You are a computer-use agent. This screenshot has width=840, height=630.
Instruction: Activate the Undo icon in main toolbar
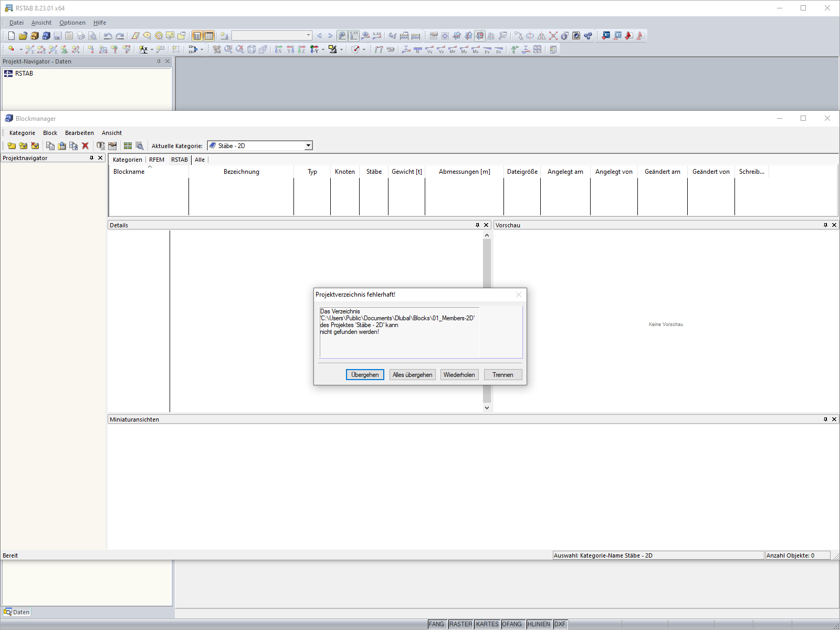[108, 35]
